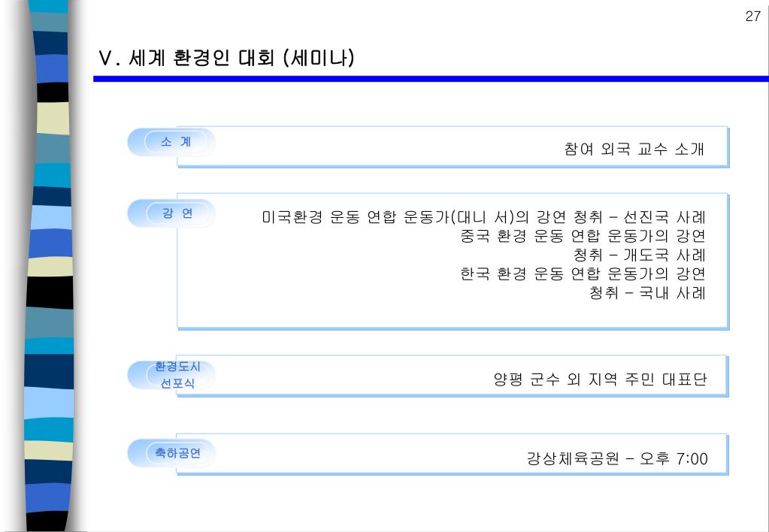Image resolution: width=769 pixels, height=532 pixels.
Task: Click the line 중국 환경 운동 연합 운동가의 강연
Action: 583,236
